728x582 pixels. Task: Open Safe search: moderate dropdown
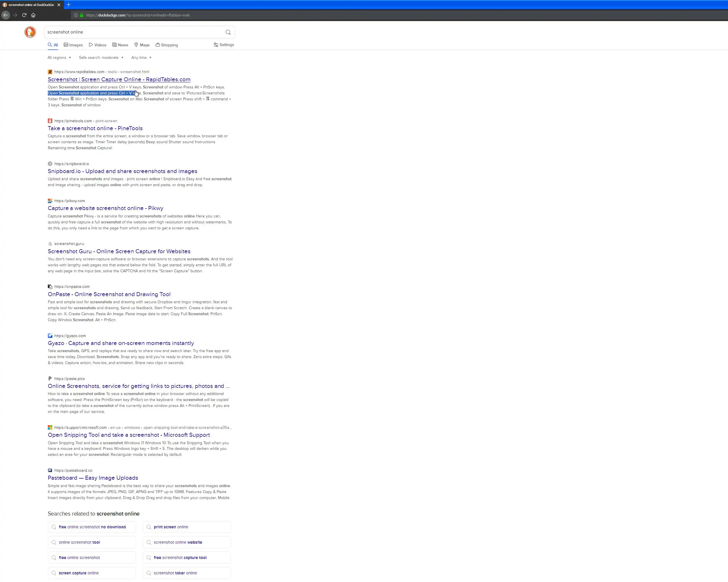click(101, 58)
